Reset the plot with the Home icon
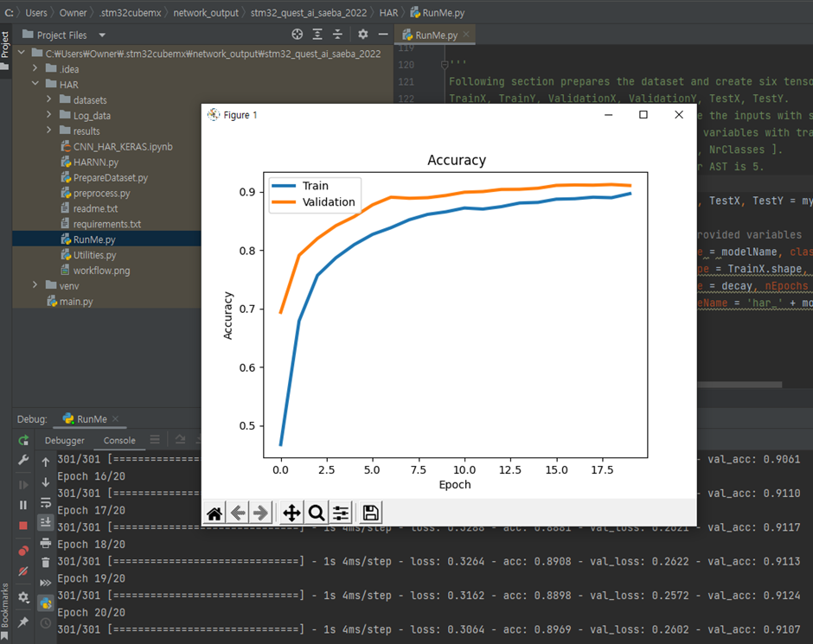Viewport: 813px width, 644px height. [x=214, y=513]
